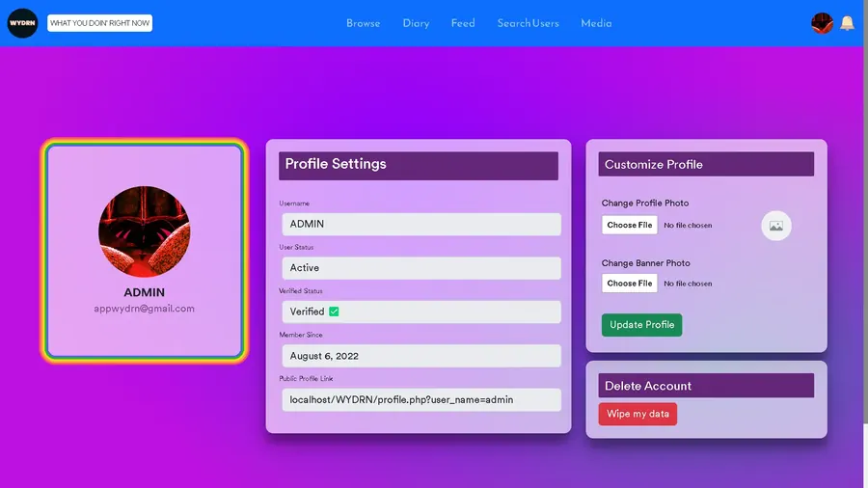Choose a file for banner photo
Image resolution: width=868 pixels, height=488 pixels.
pyautogui.click(x=630, y=284)
